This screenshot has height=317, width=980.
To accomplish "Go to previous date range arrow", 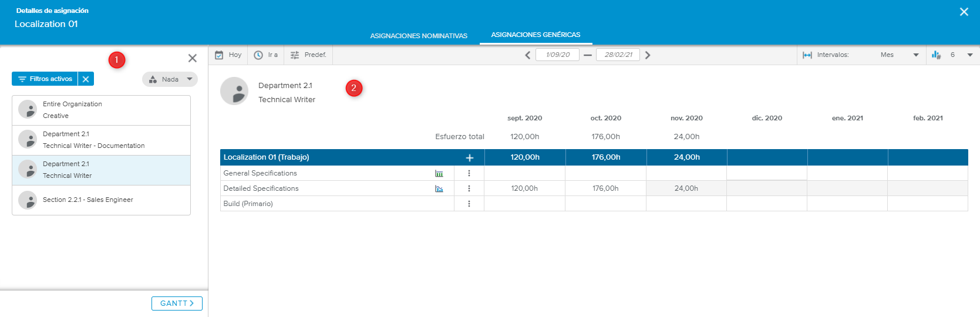I will pos(527,55).
